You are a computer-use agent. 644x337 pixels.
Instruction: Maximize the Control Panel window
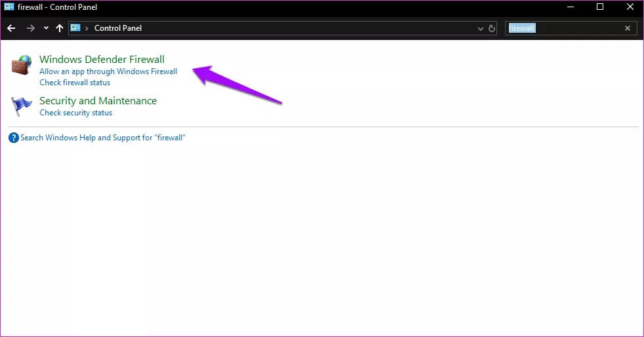[600, 7]
